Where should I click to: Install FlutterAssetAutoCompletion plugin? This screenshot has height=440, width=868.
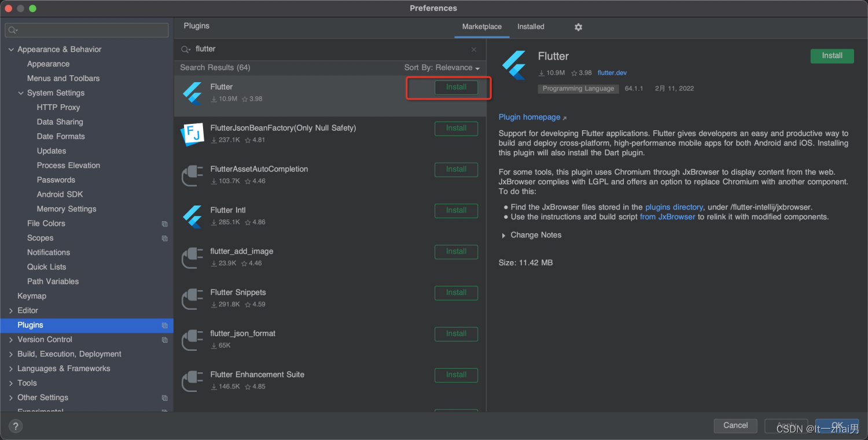tap(456, 170)
